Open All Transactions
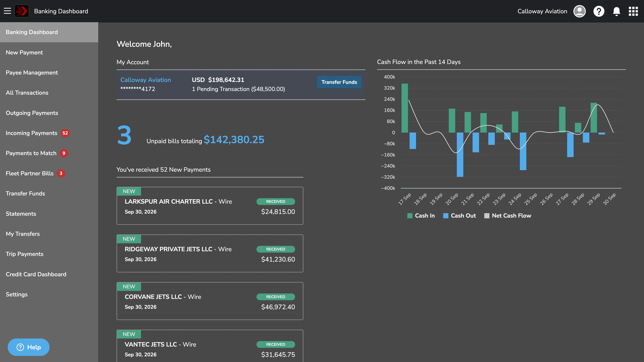 (49, 93)
